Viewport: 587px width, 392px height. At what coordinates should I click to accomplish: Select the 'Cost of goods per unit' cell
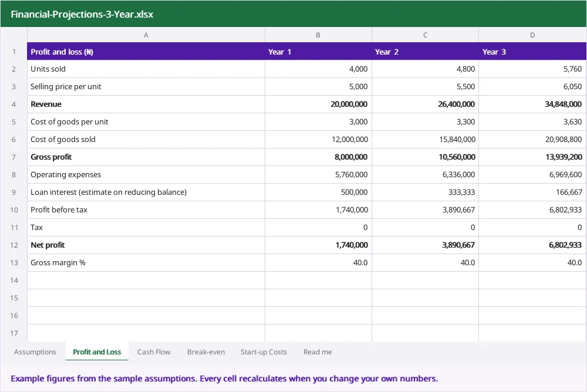pos(146,121)
